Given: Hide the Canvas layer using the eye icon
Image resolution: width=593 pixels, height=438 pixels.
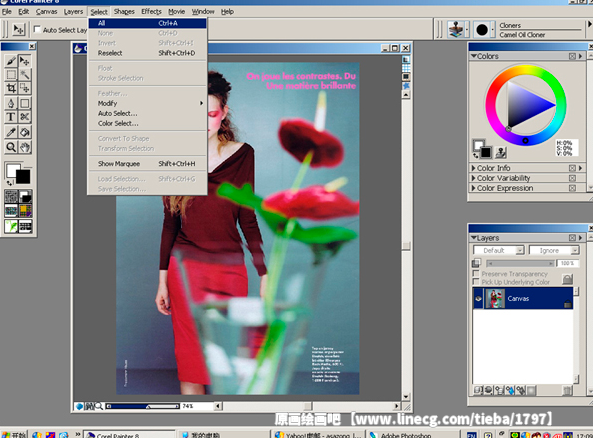Looking at the screenshot, I should [x=478, y=298].
